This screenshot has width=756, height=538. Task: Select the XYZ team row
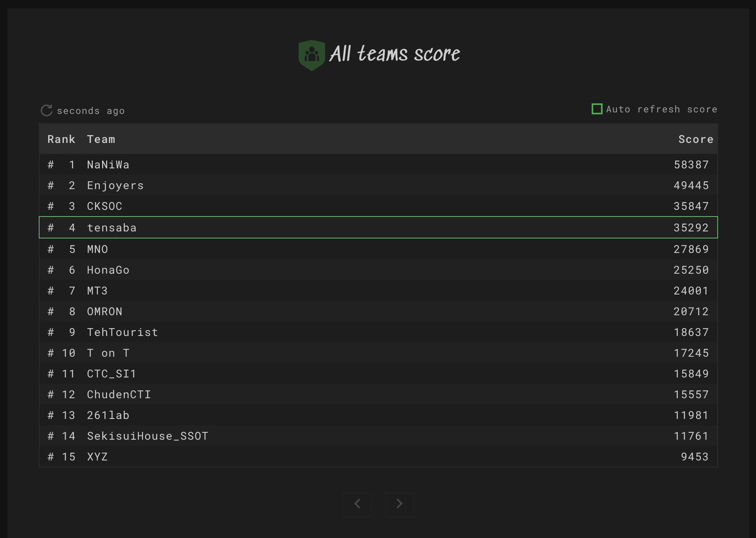[x=378, y=457]
